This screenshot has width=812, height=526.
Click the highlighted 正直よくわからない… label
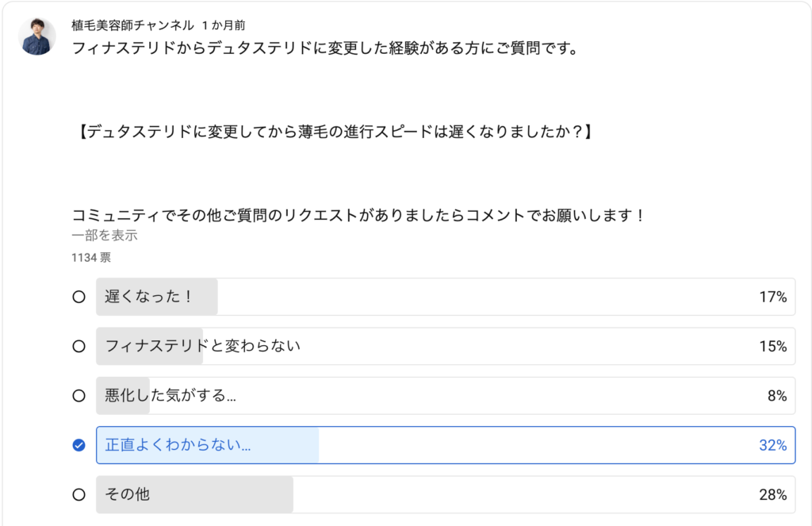[178, 444]
